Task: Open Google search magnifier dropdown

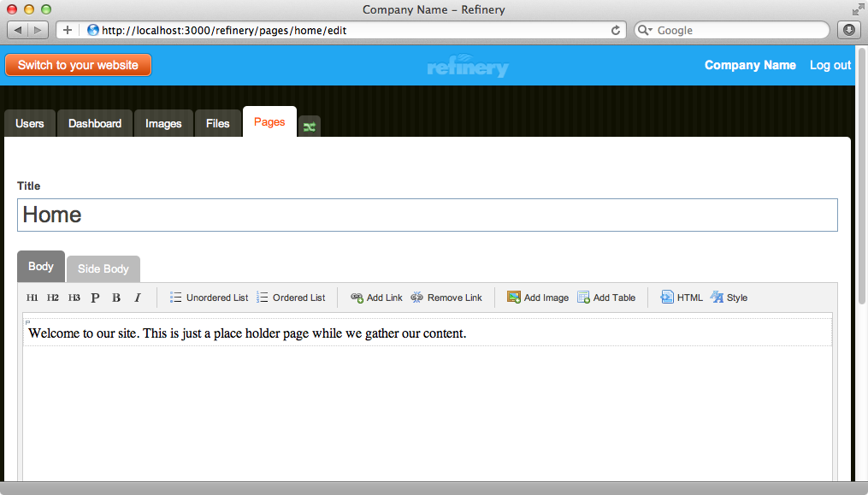Action: (x=645, y=30)
